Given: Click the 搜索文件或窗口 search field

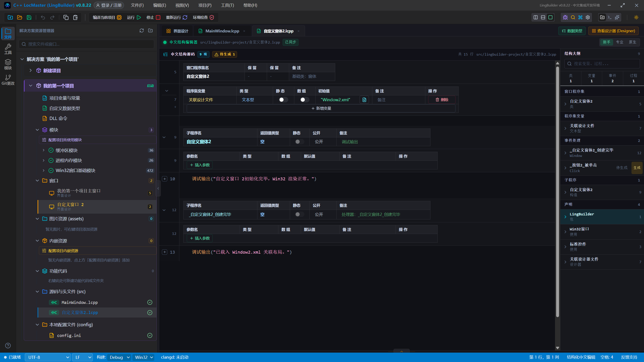Looking at the screenshot, I should coord(87,44).
